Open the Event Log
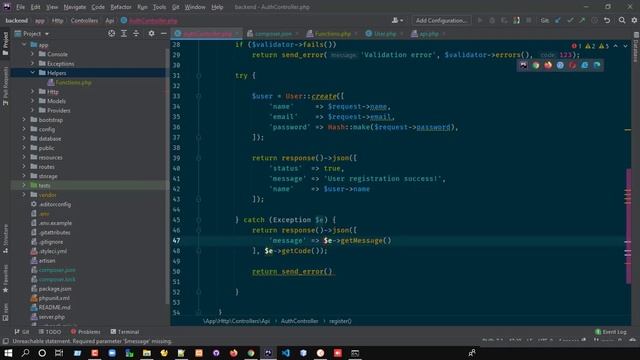The width and height of the screenshot is (640, 360). click(x=611, y=332)
